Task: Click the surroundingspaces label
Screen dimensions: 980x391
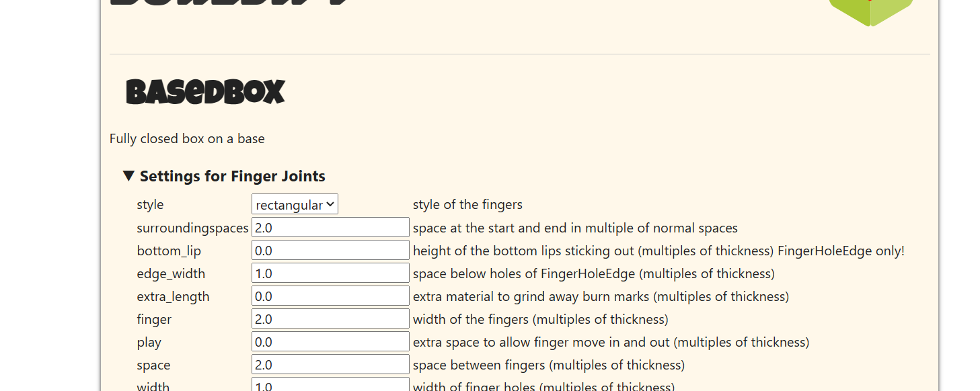Action: pyautogui.click(x=192, y=228)
